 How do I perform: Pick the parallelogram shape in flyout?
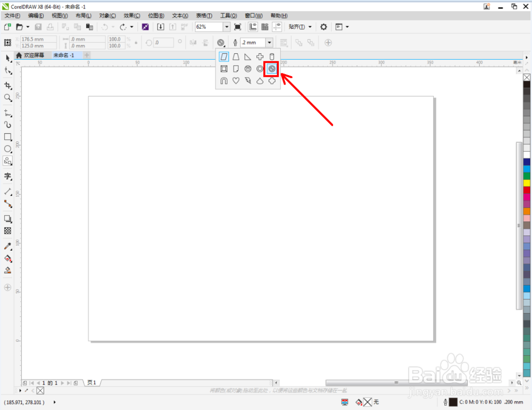coord(224,57)
